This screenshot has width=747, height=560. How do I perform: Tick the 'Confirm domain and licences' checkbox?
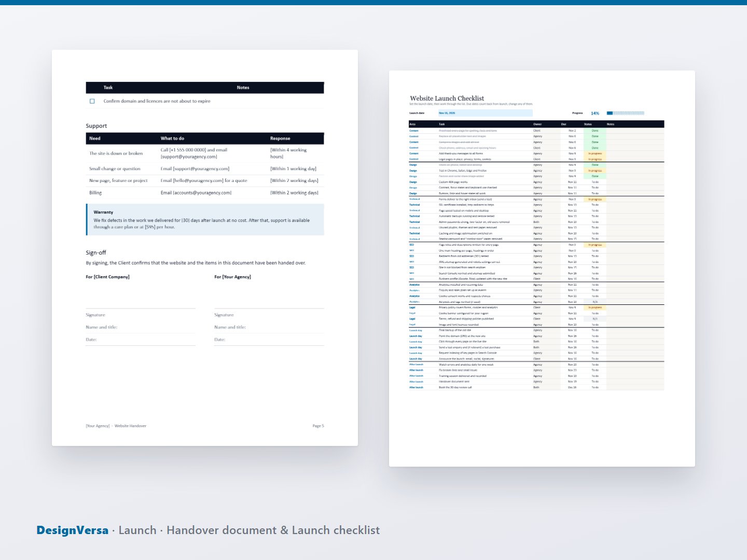pos(92,101)
